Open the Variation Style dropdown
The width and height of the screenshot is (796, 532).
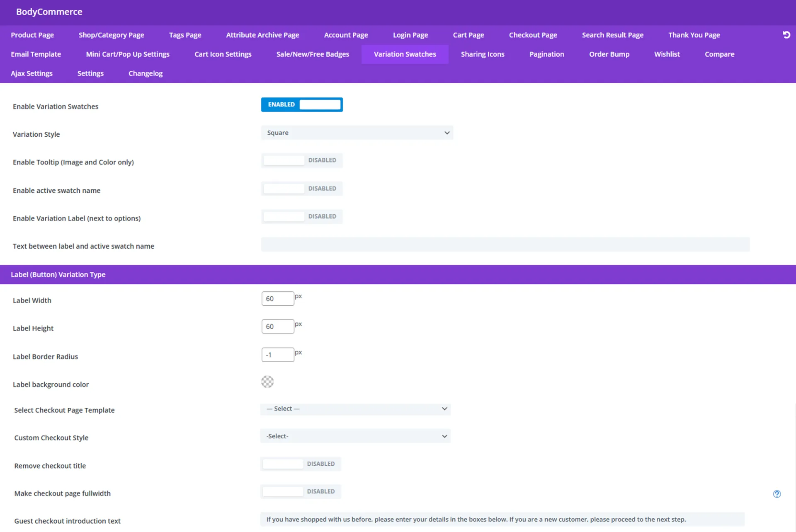tap(357, 133)
